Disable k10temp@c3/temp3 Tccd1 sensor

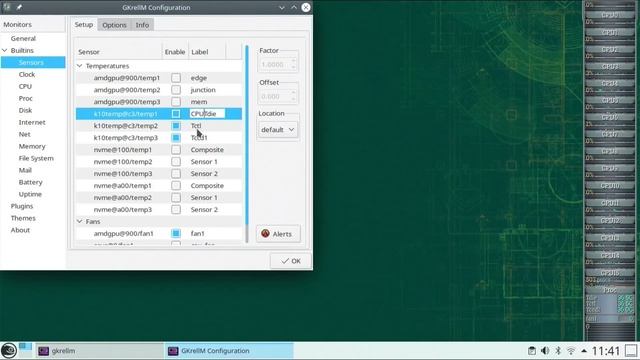point(176,138)
